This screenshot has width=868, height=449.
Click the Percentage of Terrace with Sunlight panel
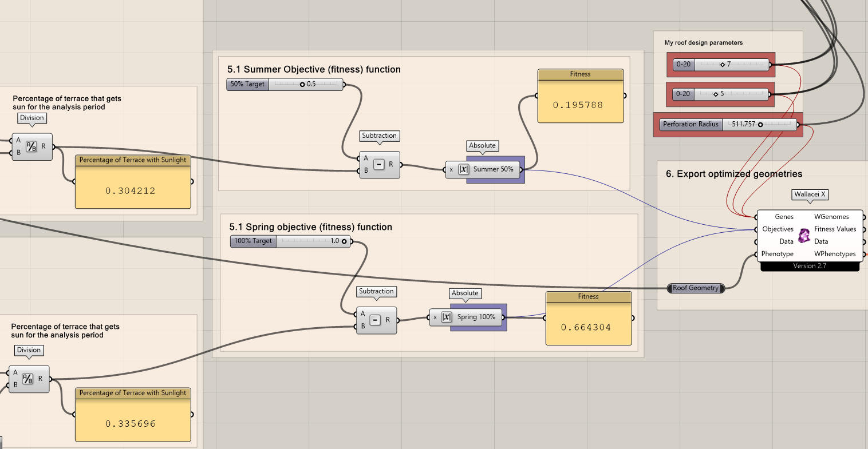click(133, 183)
